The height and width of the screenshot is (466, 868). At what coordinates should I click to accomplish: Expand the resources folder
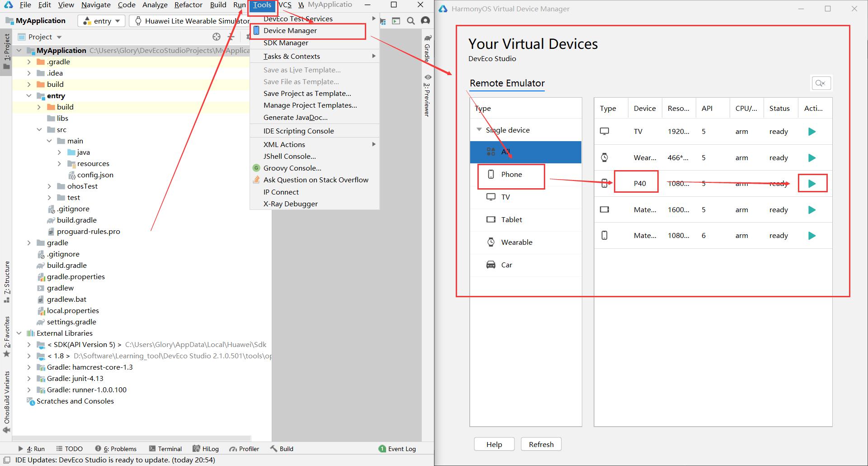pyautogui.click(x=59, y=164)
